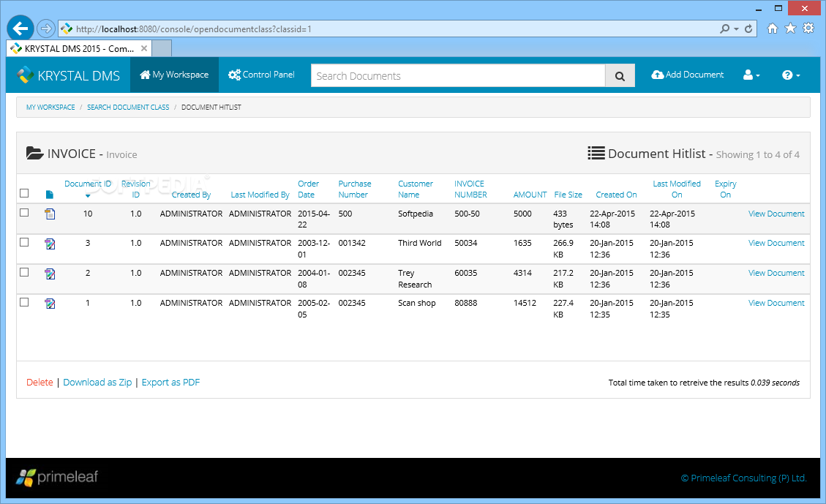Tick the checkbox for document ID 10
Screen dimensions: 826x504
[24, 213]
